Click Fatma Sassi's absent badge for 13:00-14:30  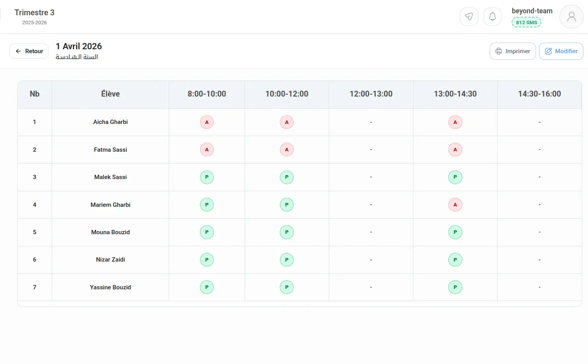click(455, 150)
